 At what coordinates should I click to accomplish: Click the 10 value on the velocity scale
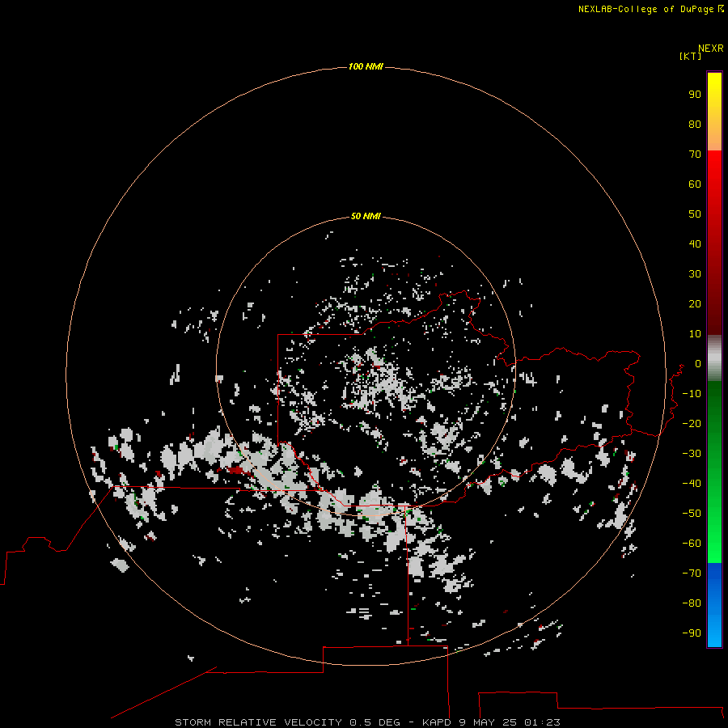pyautogui.click(x=695, y=334)
